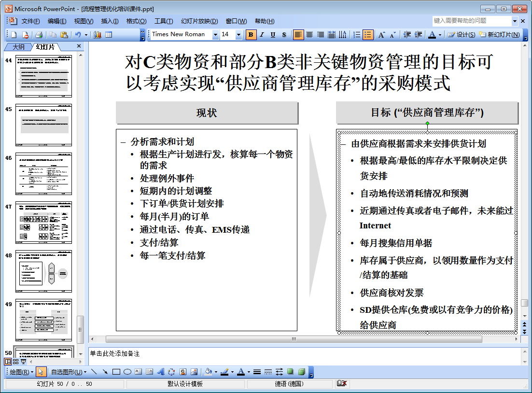The image size is (532, 393).
Task: Apply 3-D style from drawing toolbar
Action: click(x=301, y=372)
